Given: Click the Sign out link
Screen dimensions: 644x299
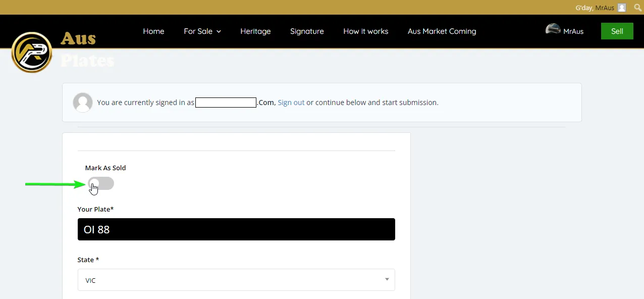Looking at the screenshot, I should [x=291, y=103].
